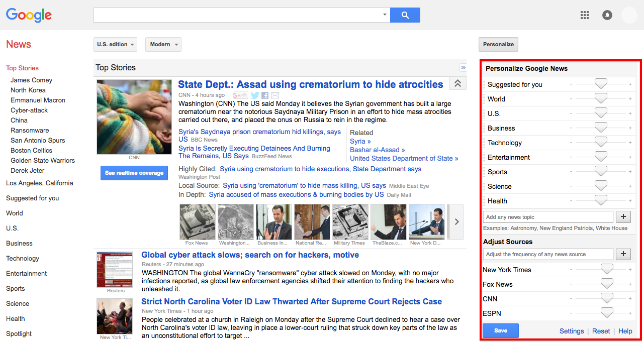Image resolution: width=644 pixels, height=344 pixels.
Task: Open the North Carolina Voter ID headline
Action: coord(292,302)
